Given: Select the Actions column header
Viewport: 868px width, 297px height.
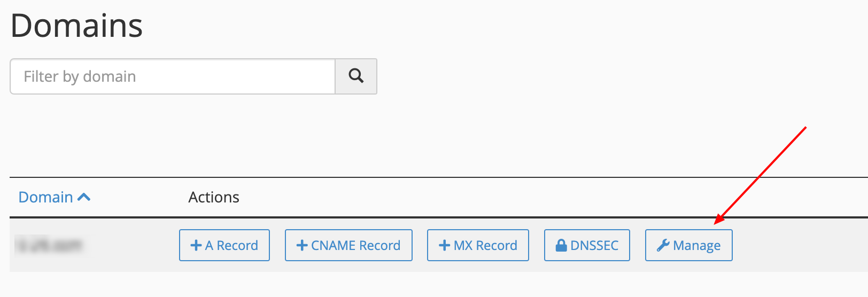Looking at the screenshot, I should (214, 197).
